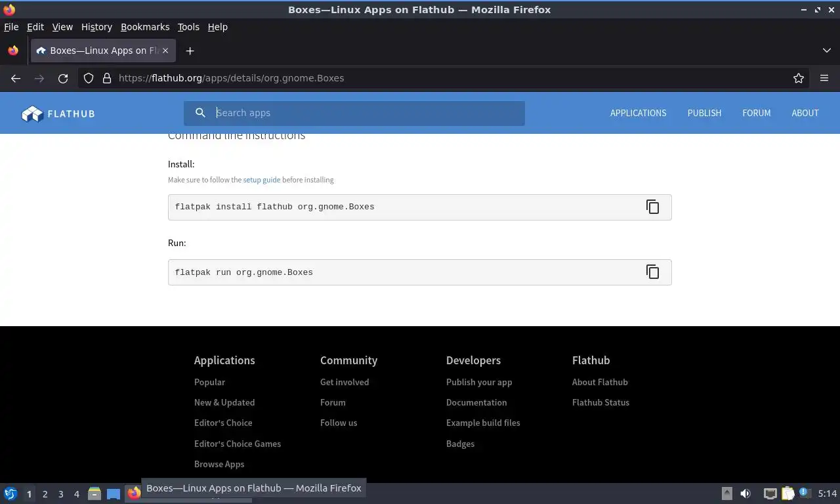840x504 pixels.
Task: Click the Flathub logo
Action: [58, 114]
